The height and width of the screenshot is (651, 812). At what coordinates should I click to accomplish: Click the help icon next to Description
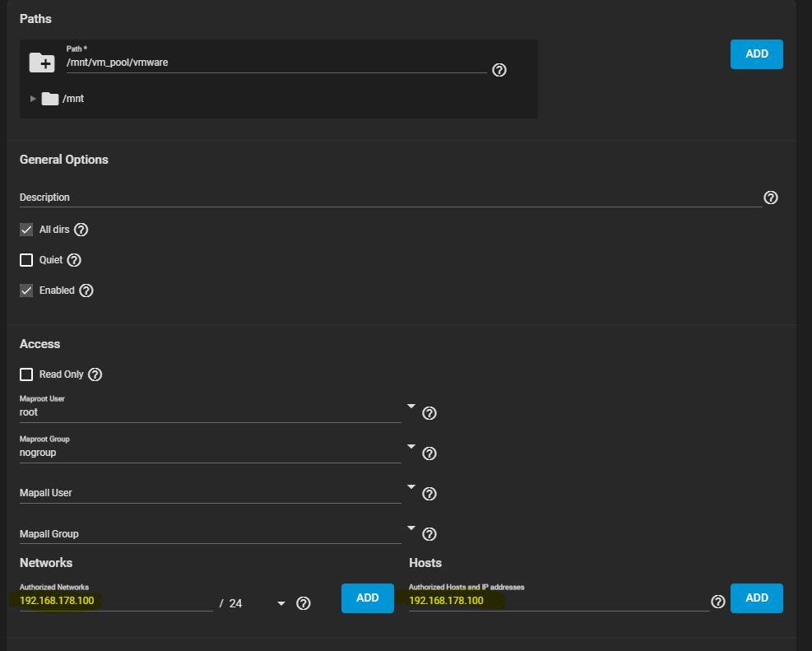click(771, 198)
